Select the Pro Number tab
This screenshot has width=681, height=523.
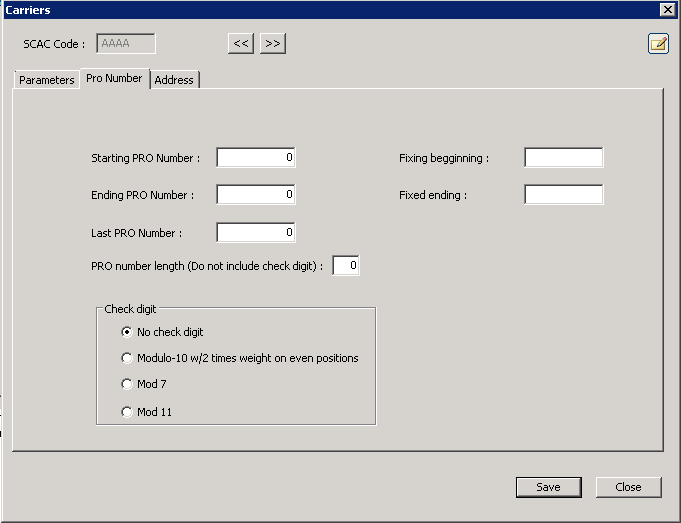coord(114,78)
